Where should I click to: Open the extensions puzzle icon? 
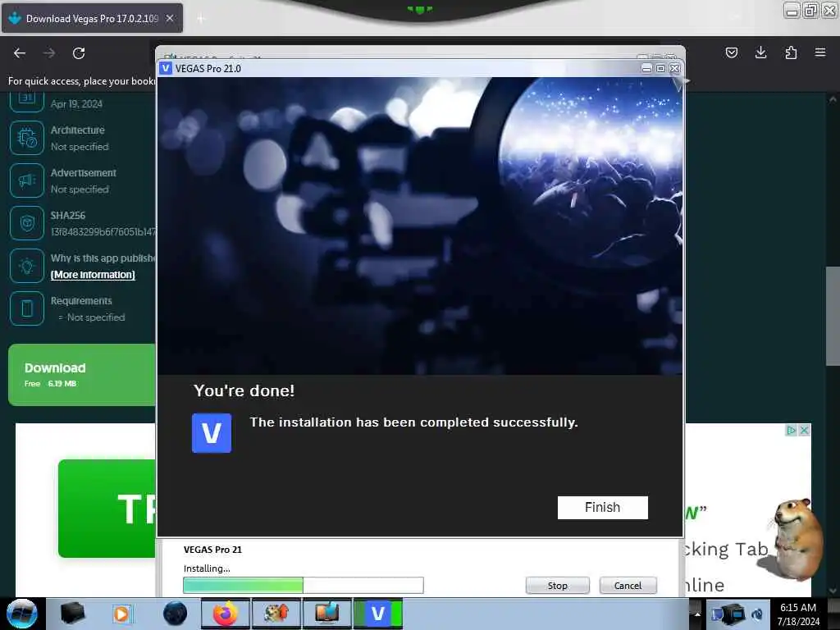pos(791,52)
